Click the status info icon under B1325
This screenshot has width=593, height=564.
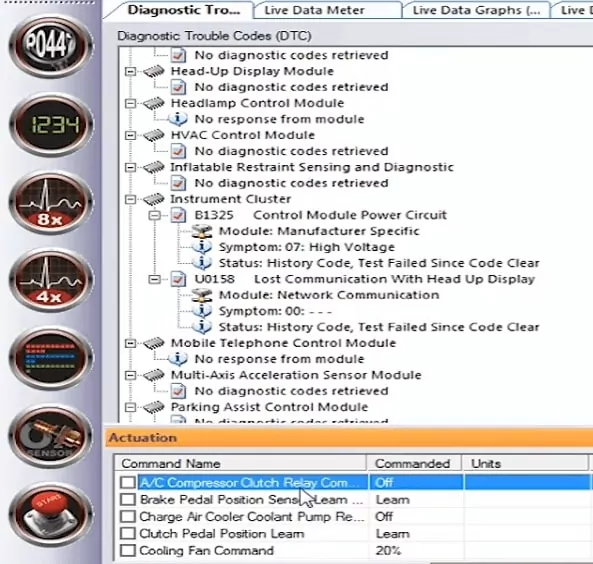(x=202, y=263)
